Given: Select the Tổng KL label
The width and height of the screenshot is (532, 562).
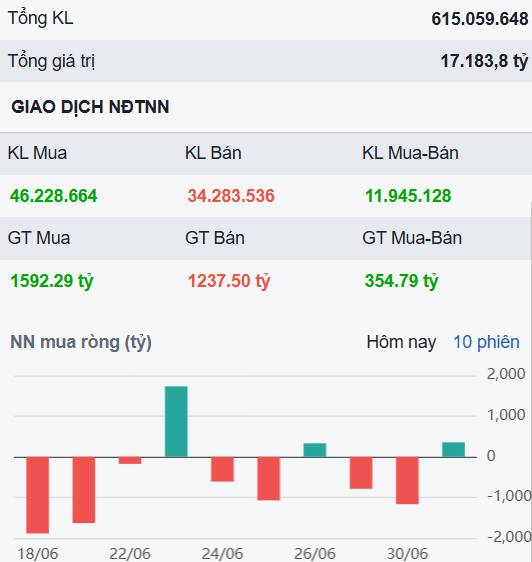Looking at the screenshot, I should tap(41, 18).
